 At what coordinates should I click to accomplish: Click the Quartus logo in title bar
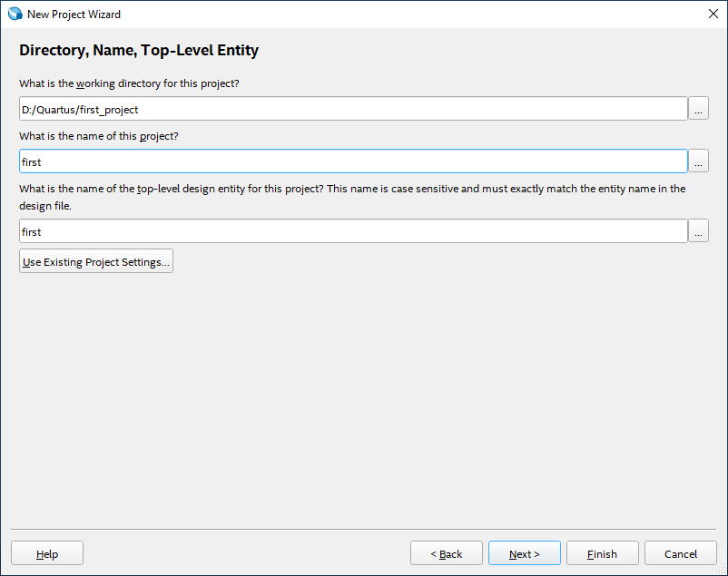[15, 15]
